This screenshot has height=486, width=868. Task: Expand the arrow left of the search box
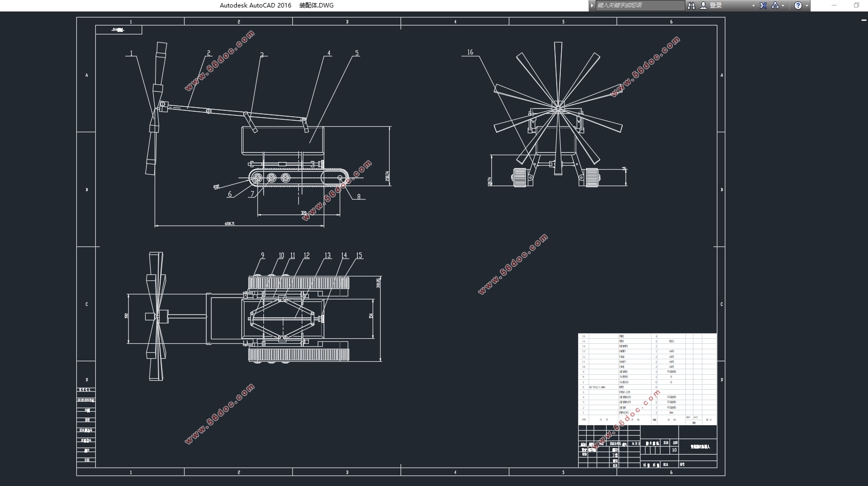tap(592, 5)
